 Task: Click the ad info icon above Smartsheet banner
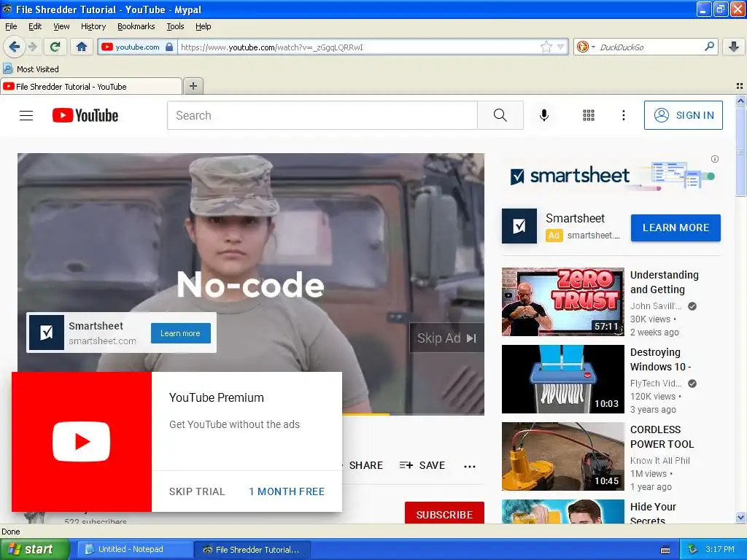pyautogui.click(x=715, y=159)
